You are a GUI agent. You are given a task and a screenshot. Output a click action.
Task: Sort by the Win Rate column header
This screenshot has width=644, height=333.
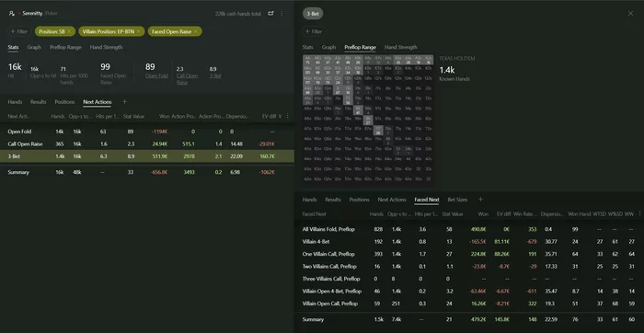[525, 214]
